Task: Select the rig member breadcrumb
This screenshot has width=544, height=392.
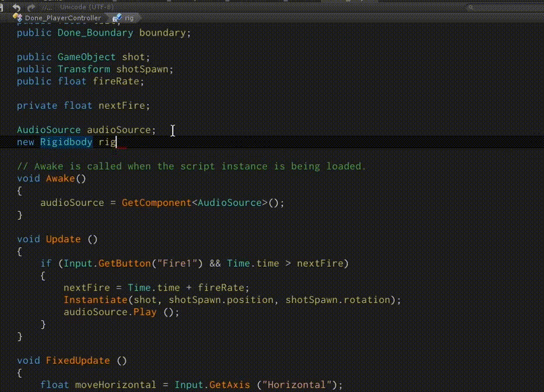Action: point(129,18)
